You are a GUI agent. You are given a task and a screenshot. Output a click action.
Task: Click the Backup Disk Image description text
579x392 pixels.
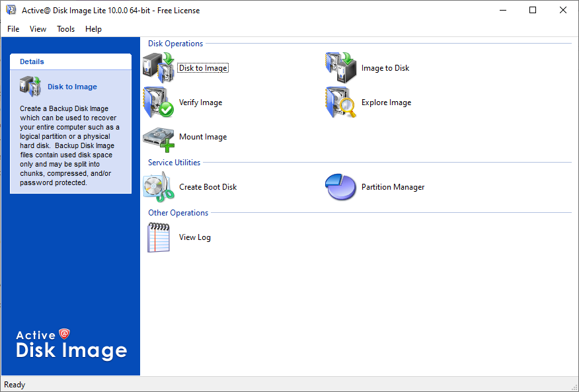tap(70, 145)
